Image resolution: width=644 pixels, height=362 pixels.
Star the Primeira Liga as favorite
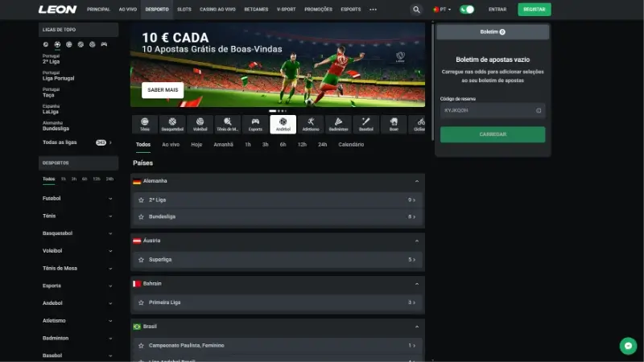click(x=142, y=302)
